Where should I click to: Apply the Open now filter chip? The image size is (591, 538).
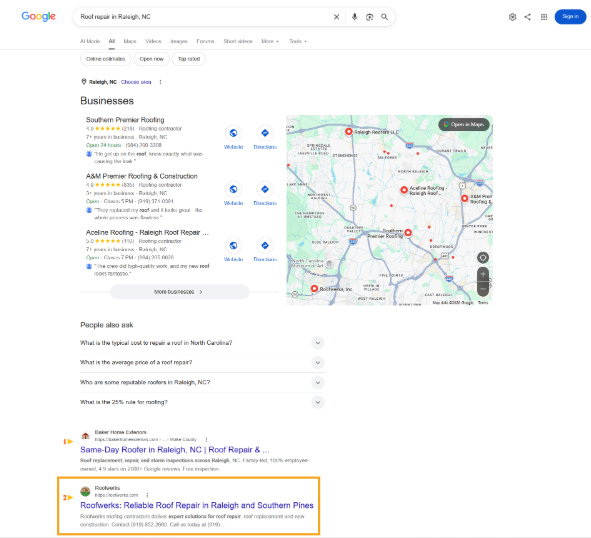(152, 59)
